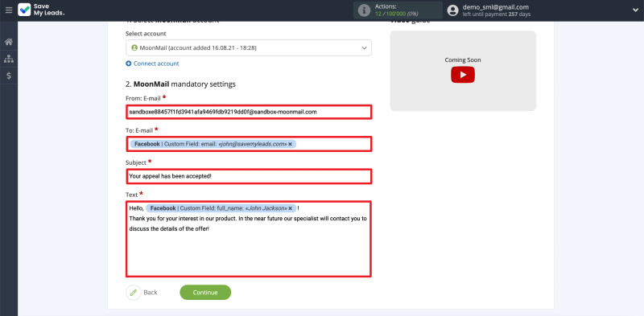Play the Coming Soon video guide
644x316 pixels.
(463, 75)
